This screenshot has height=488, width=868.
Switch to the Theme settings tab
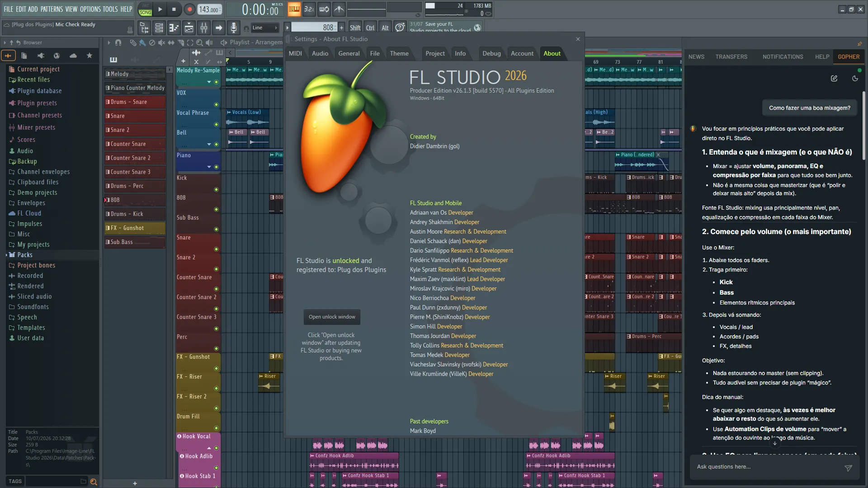[x=399, y=53]
